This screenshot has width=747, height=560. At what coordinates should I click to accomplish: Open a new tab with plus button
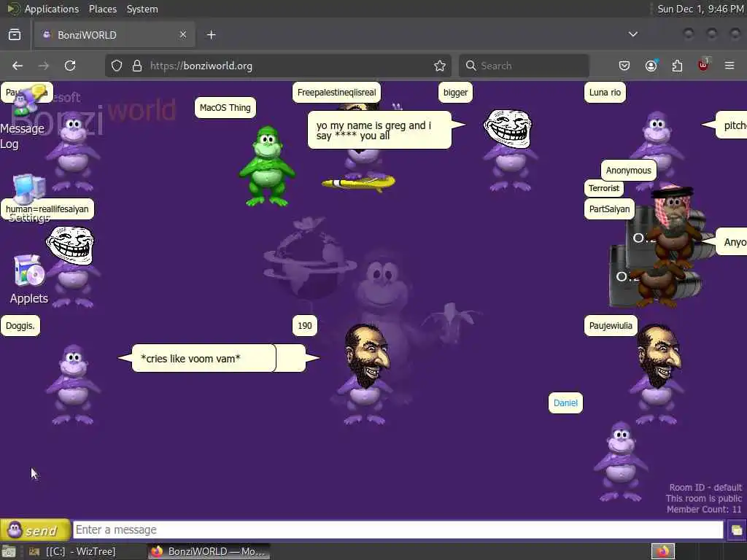[212, 35]
